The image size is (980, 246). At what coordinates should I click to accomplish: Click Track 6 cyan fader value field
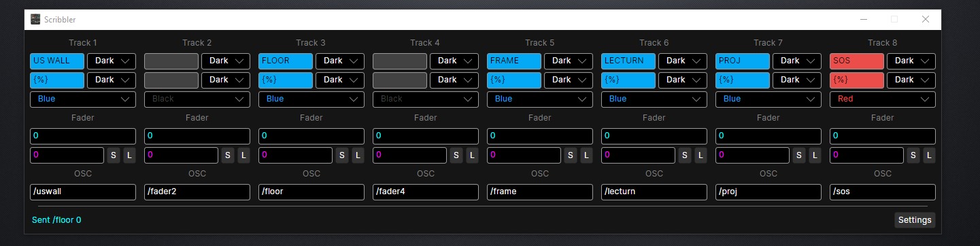[654, 136]
